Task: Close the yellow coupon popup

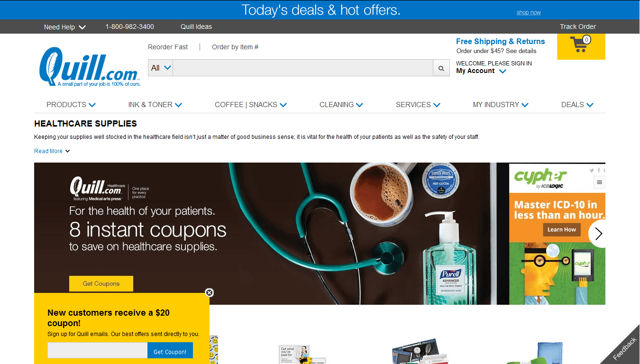Action: tap(209, 292)
